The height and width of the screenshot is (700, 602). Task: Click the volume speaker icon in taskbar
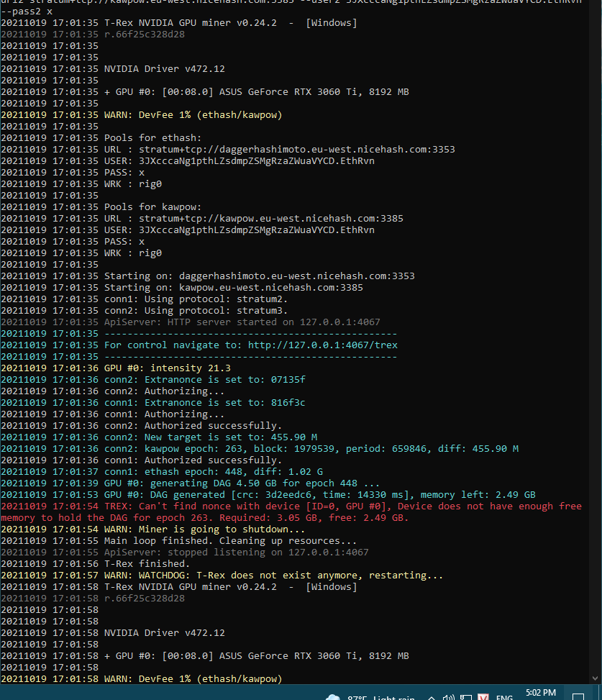tap(449, 697)
